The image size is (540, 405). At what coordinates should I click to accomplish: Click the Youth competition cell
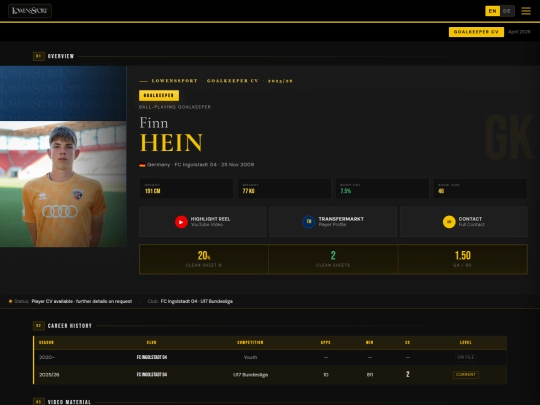[x=250, y=357]
